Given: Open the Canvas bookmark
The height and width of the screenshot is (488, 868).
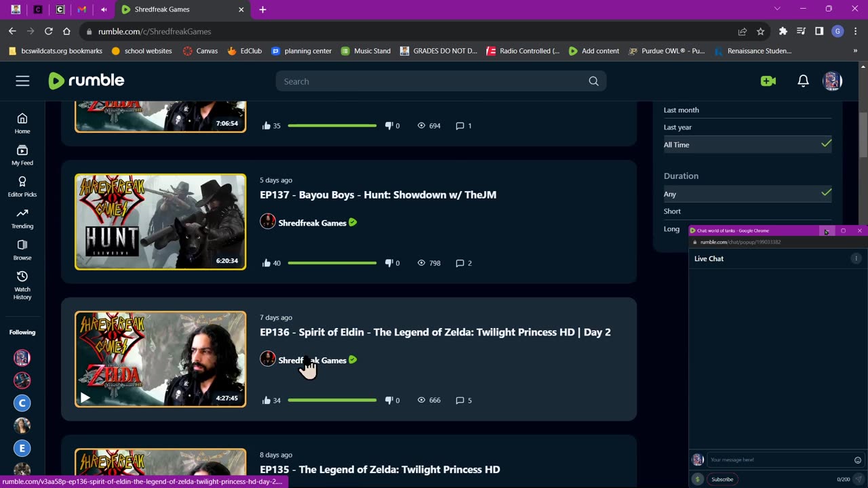Looking at the screenshot, I should (200, 51).
